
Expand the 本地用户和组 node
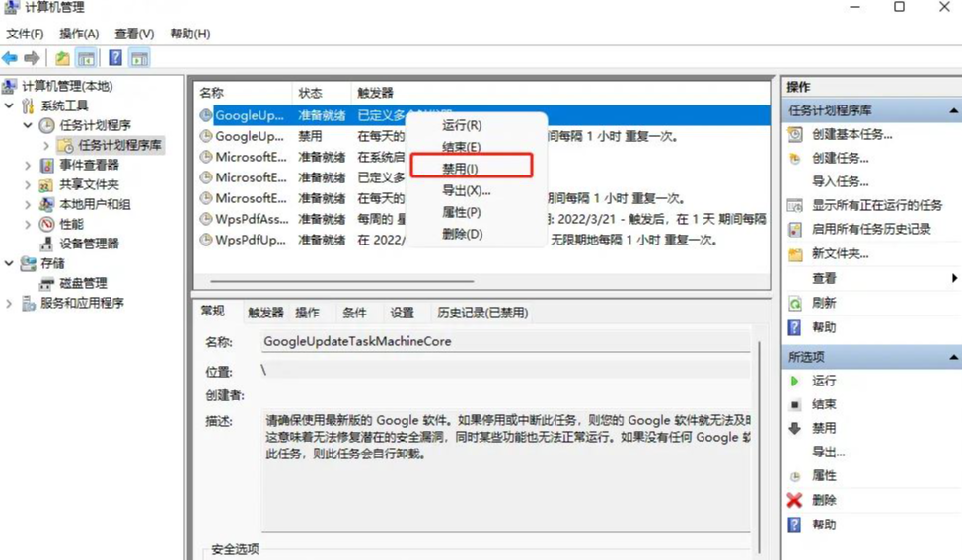point(28,204)
